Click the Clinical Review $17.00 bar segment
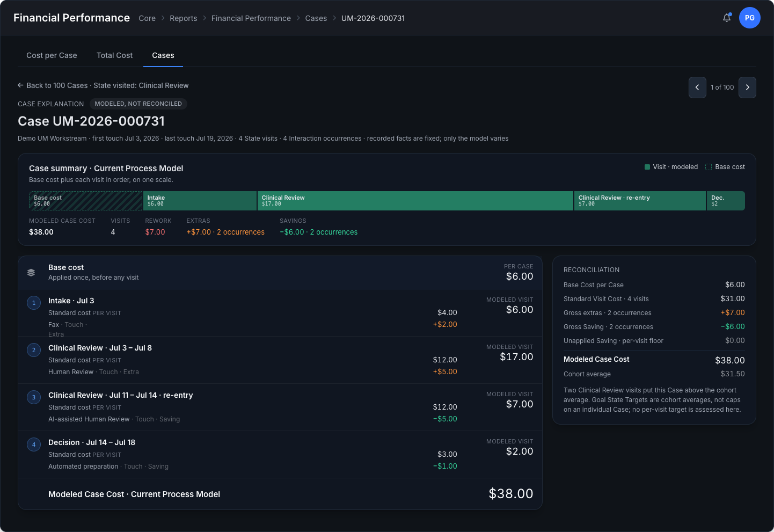774x532 pixels. click(x=415, y=201)
